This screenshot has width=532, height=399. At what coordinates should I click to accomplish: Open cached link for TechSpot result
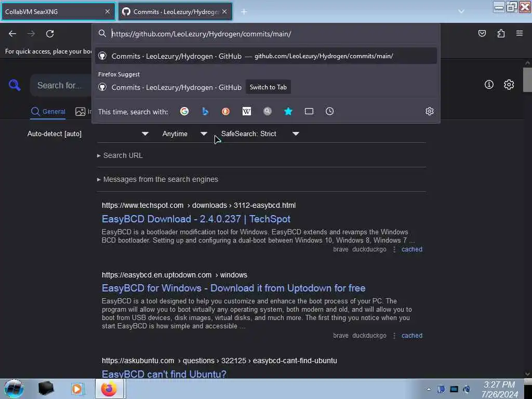pos(412,249)
